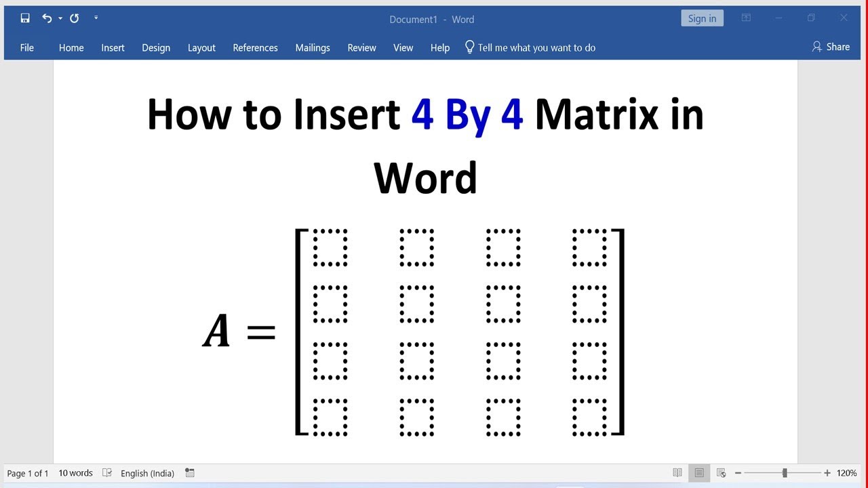Switch to Read Mode view
The width and height of the screenshot is (868, 488).
point(677,473)
